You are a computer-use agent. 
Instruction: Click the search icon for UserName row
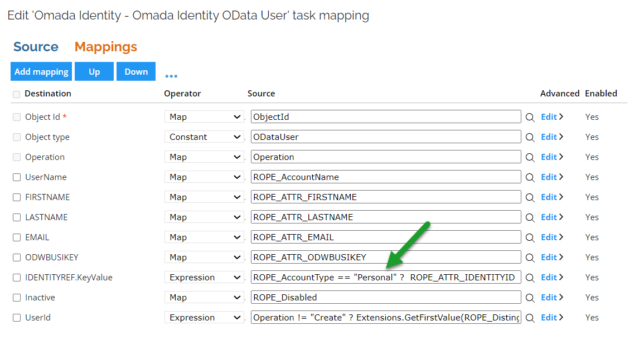pos(530,178)
